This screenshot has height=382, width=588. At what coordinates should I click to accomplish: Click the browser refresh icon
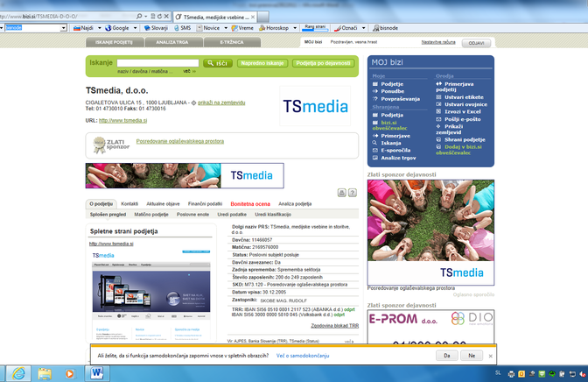click(x=160, y=16)
